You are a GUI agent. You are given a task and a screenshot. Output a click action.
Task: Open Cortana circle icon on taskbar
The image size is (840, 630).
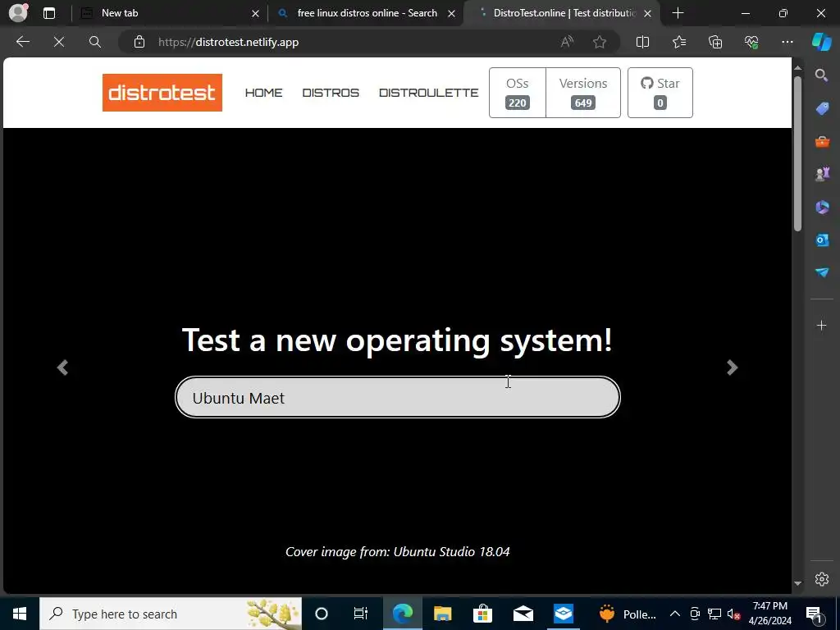point(322,614)
